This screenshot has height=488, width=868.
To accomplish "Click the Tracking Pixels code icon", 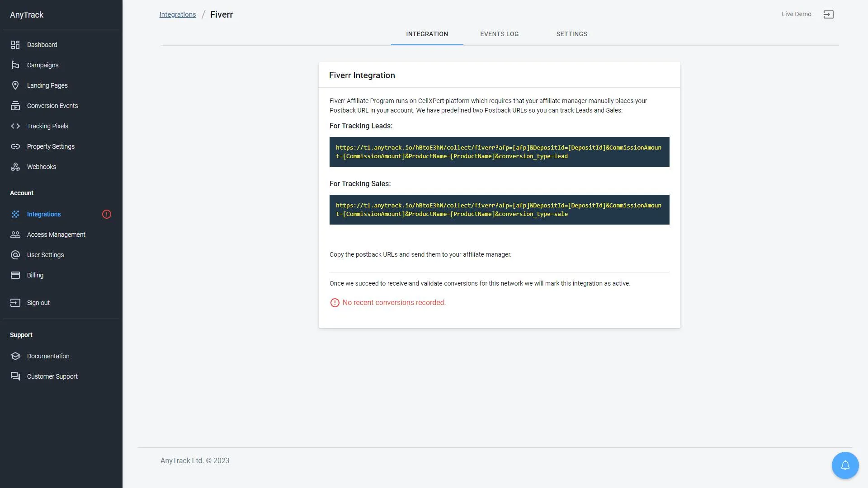I will pos(15,126).
